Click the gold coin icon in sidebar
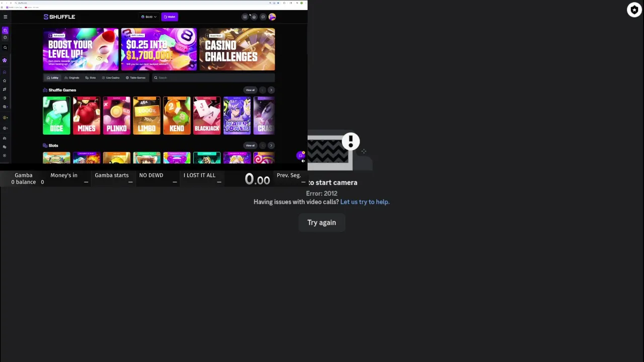Image resolution: width=644 pixels, height=362 pixels. click(5, 118)
